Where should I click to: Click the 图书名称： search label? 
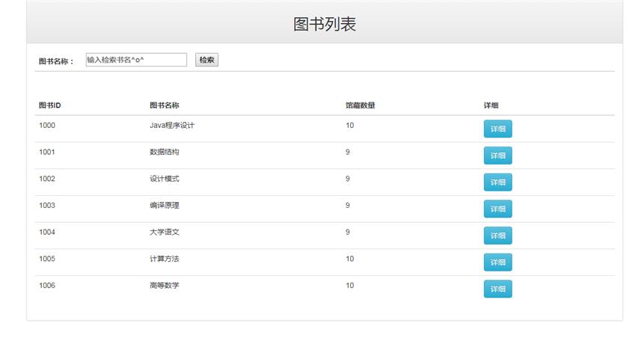[x=56, y=61]
